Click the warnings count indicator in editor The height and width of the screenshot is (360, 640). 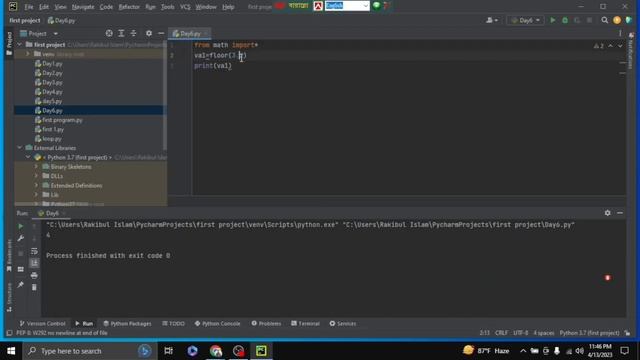tap(598, 46)
